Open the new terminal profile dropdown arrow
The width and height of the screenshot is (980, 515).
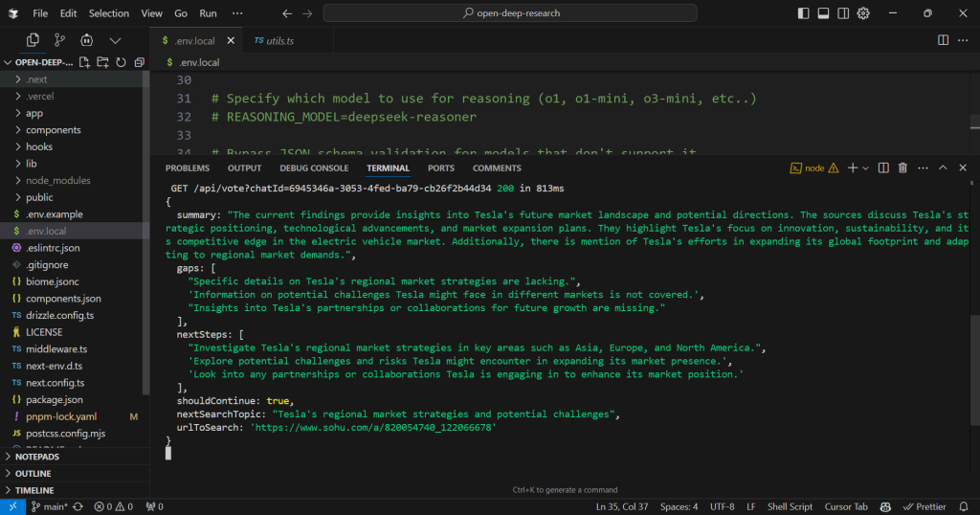coord(865,168)
